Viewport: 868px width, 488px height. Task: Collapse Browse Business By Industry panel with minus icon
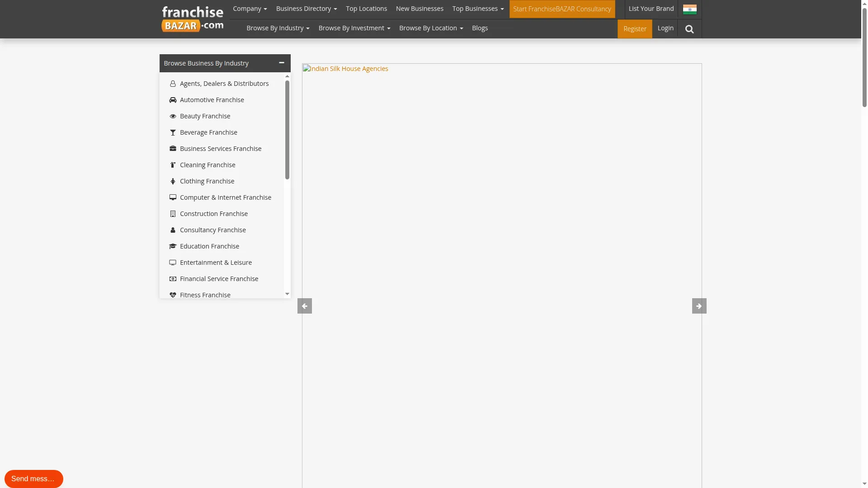pos(282,63)
